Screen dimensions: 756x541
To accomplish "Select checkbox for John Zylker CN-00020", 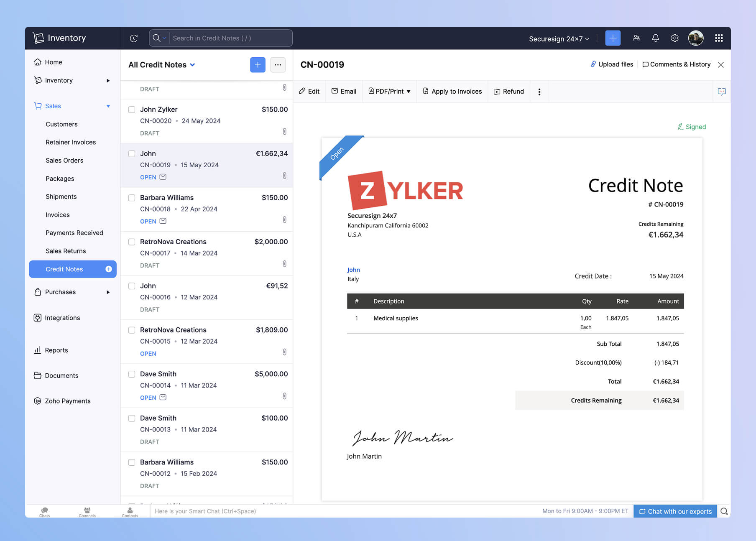I will pyautogui.click(x=132, y=110).
